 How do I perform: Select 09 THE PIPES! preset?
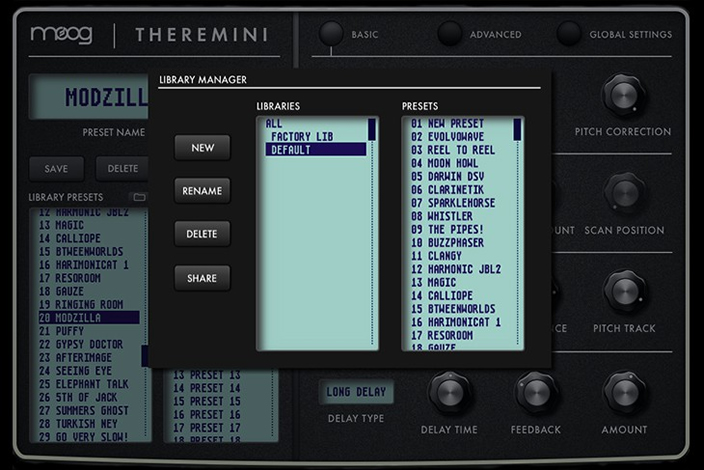(461, 229)
